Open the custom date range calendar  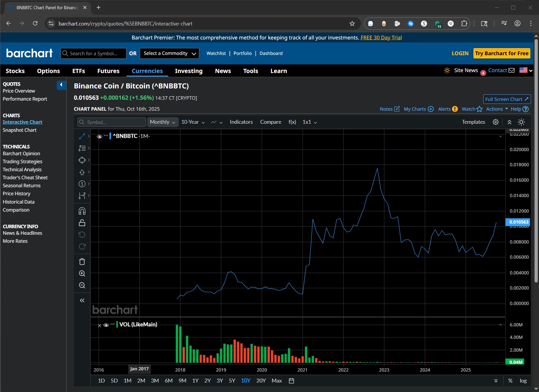coord(291,381)
